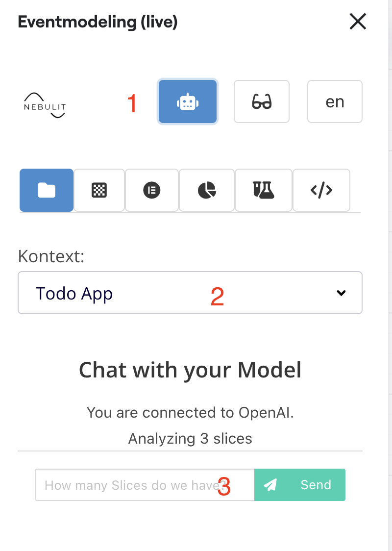Image resolution: width=392 pixels, height=551 pixels.
Task: Deselect the highlighted blue robot button
Action: [x=188, y=101]
